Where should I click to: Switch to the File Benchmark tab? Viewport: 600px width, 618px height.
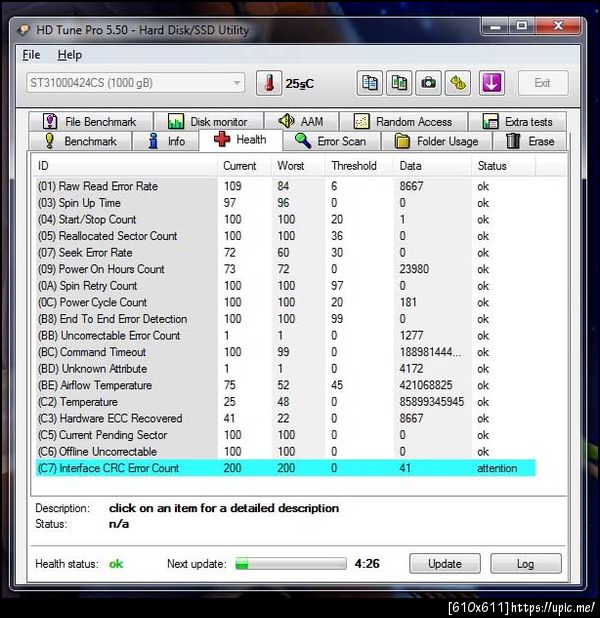(x=90, y=121)
